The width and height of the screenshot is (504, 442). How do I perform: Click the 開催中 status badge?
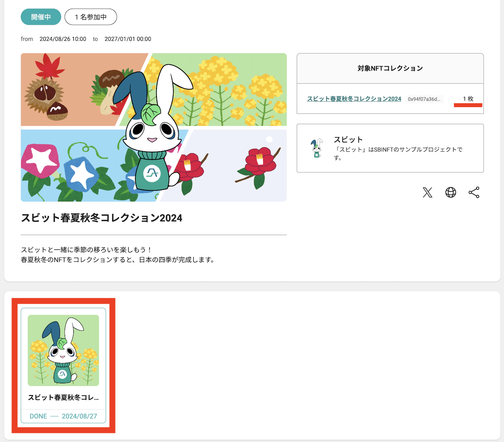[41, 17]
